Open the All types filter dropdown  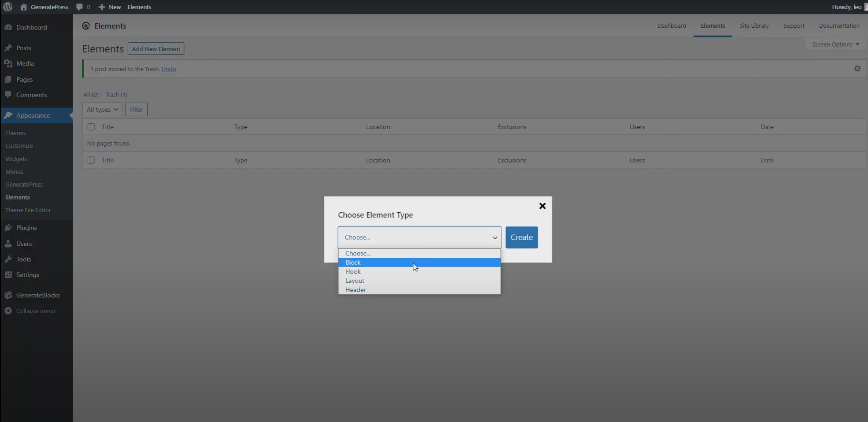pos(102,110)
